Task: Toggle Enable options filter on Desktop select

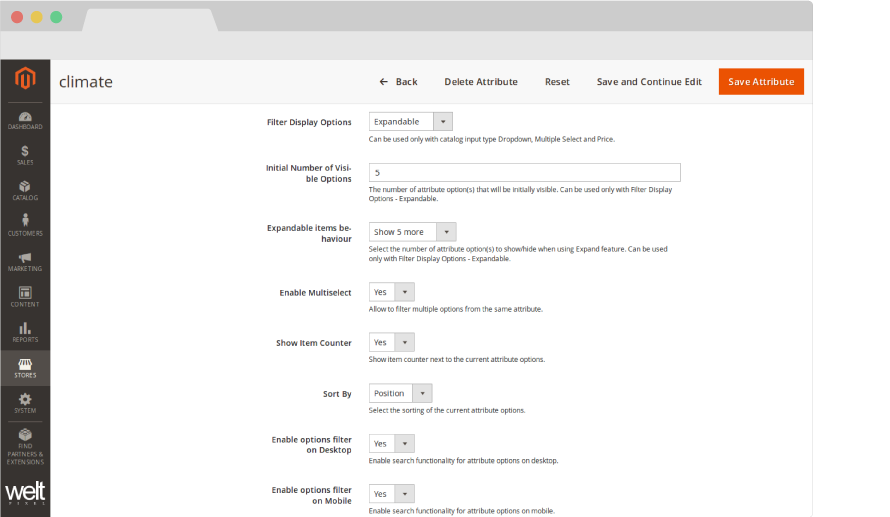Action: (392, 443)
